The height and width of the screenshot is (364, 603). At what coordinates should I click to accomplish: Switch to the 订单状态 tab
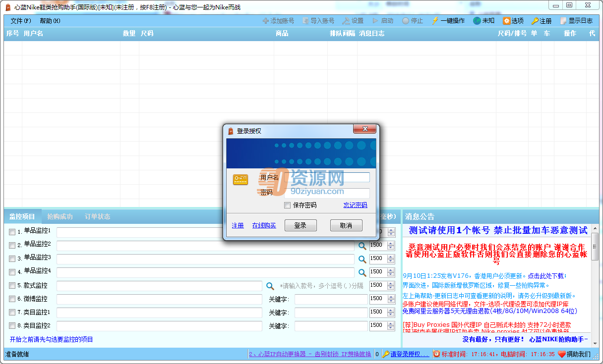tap(97, 216)
